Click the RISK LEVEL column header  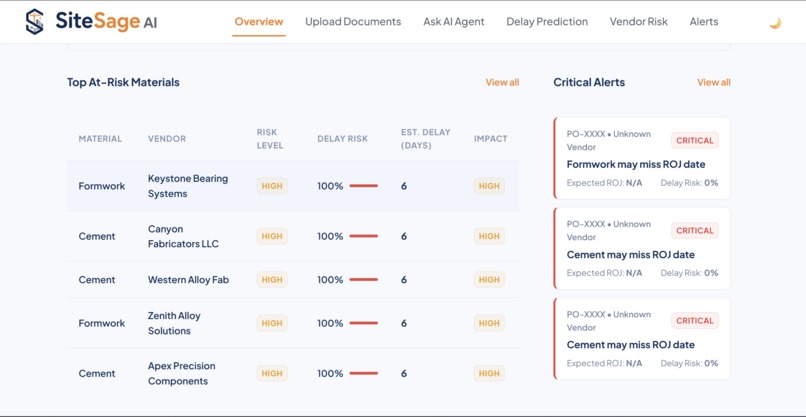270,139
